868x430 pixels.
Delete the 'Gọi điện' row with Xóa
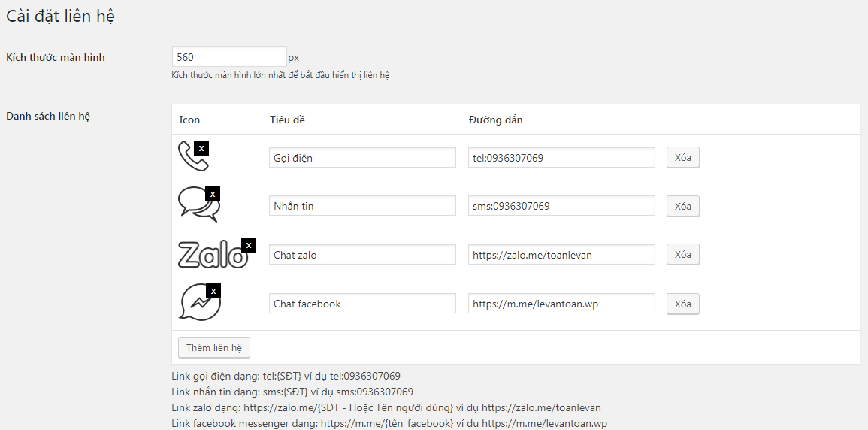point(682,158)
